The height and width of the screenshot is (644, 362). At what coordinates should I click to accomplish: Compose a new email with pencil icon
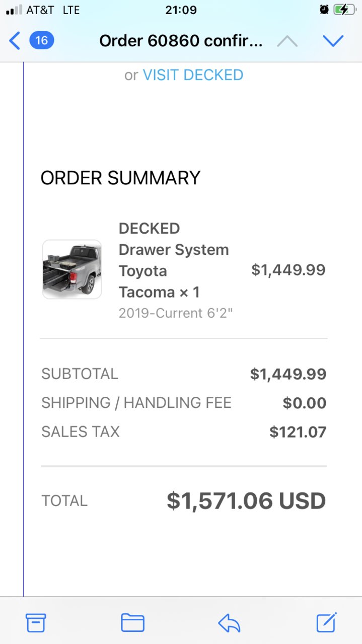pos(326,622)
